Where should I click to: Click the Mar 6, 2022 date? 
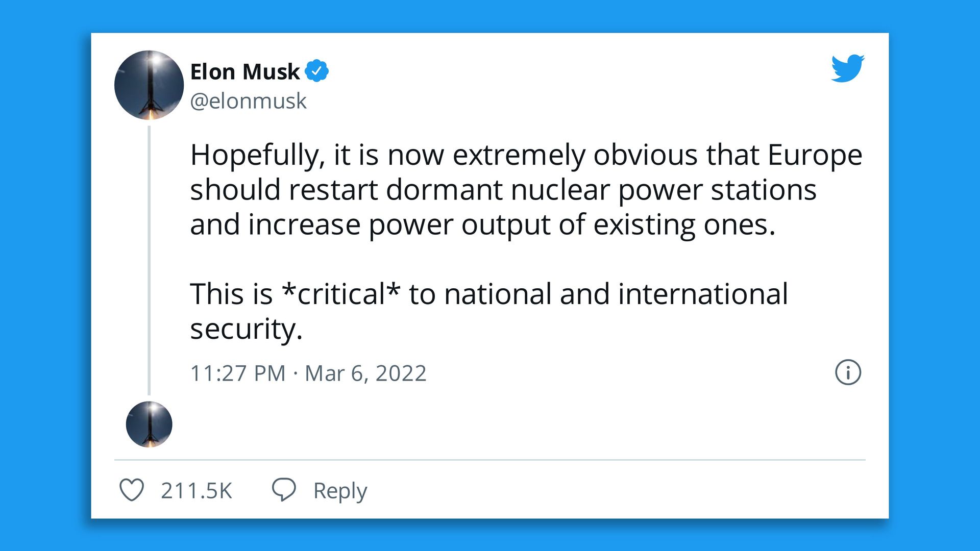[x=365, y=373]
